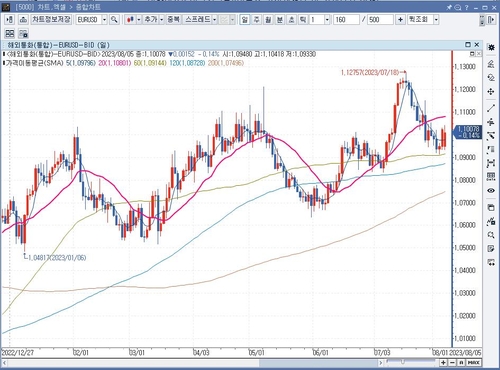Click the 추가 button
The image size is (500, 370).
151,20
